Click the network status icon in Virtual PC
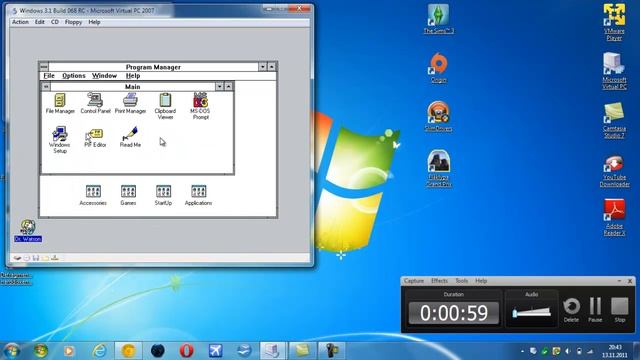The height and width of the screenshot is (360, 640). [x=55, y=258]
